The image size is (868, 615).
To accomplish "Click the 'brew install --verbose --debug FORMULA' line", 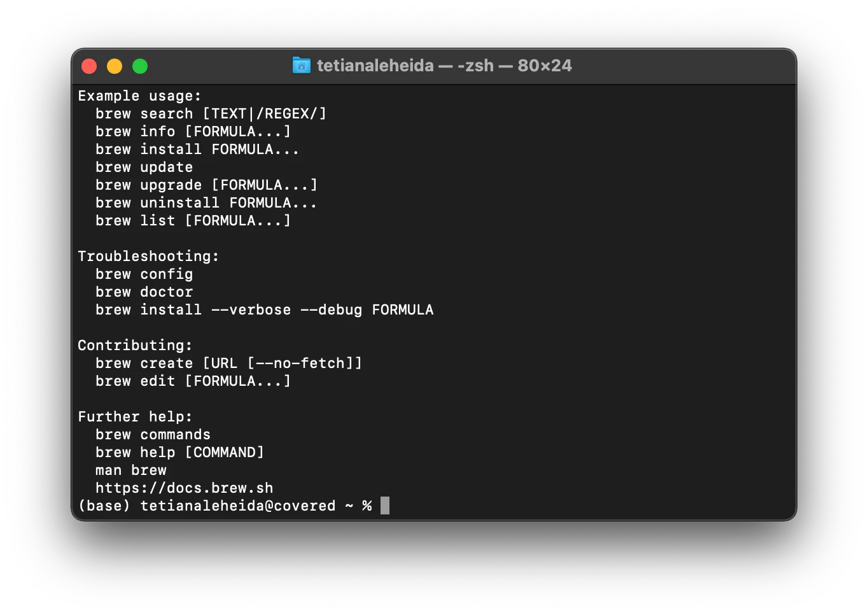I will pos(264,310).
